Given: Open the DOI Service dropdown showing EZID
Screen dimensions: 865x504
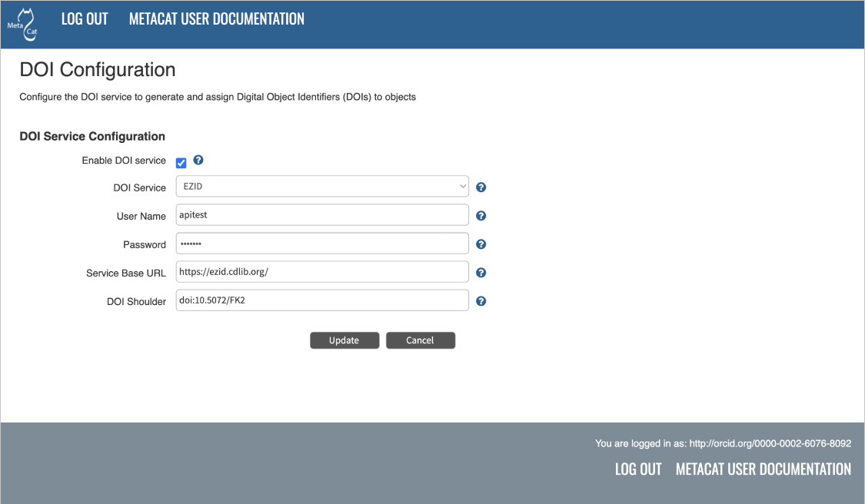Looking at the screenshot, I should click(x=322, y=187).
